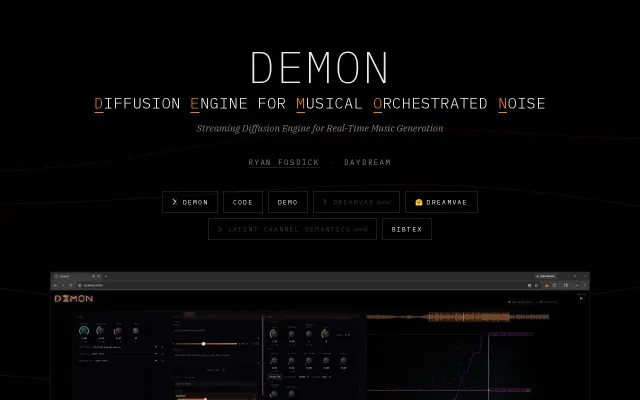
Task: Click the crossed tools icon at preview top right
Action: [582, 298]
